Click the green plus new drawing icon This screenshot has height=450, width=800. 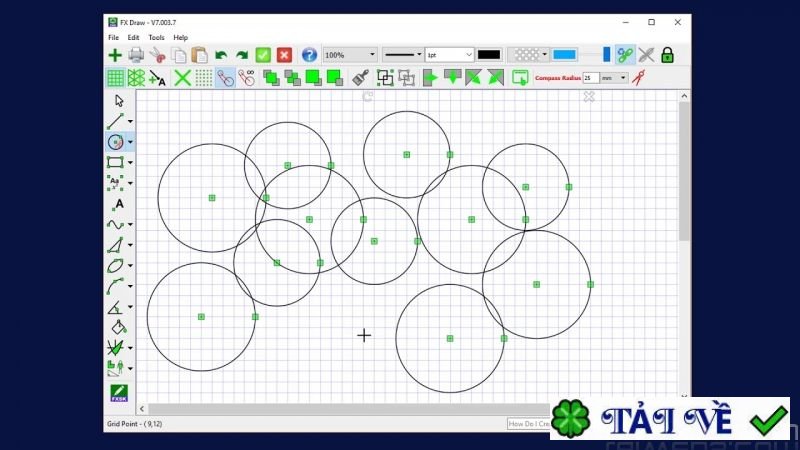coord(115,55)
